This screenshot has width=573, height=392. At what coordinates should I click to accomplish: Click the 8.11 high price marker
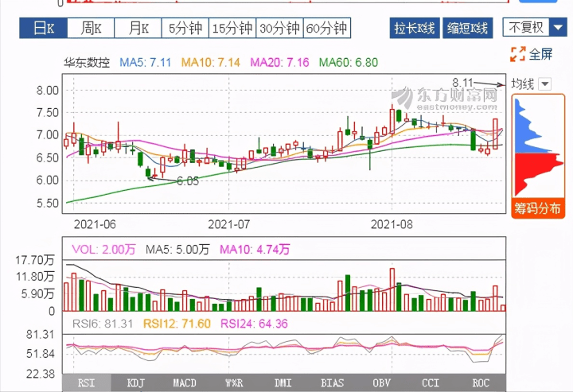462,82
